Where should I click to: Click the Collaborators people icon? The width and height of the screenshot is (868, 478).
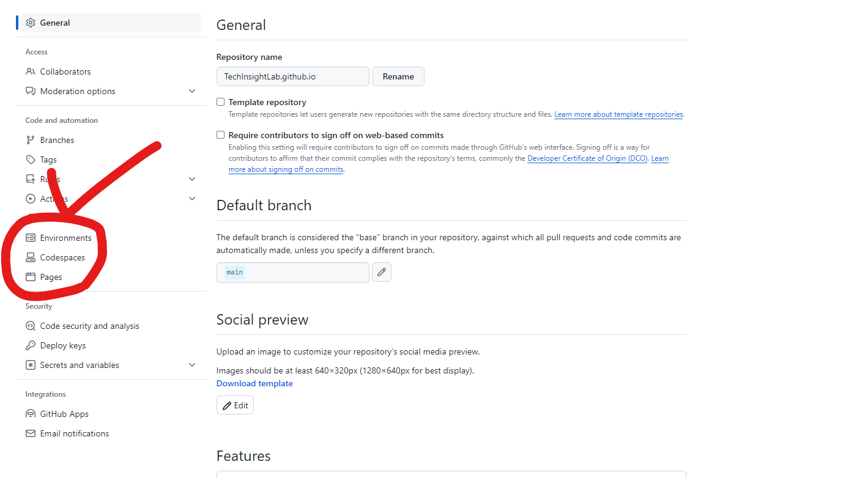[31, 72]
